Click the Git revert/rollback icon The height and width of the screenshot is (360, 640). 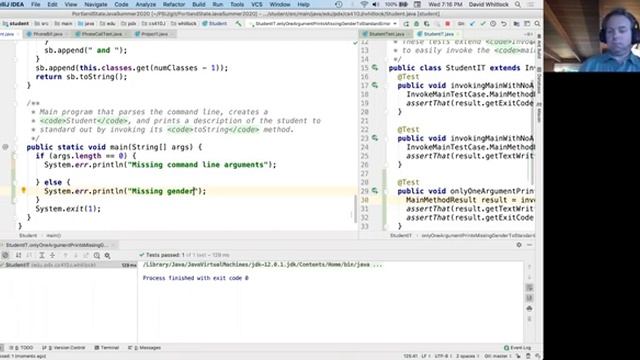[x=504, y=24]
